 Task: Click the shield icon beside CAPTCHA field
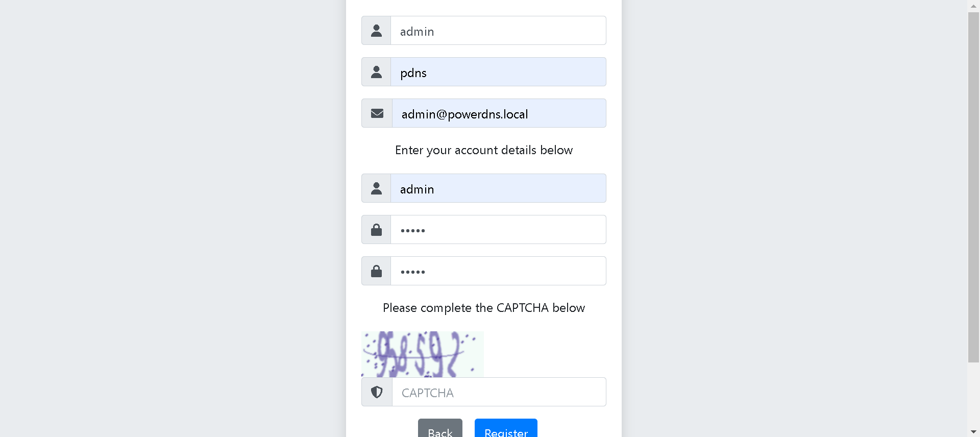tap(377, 392)
